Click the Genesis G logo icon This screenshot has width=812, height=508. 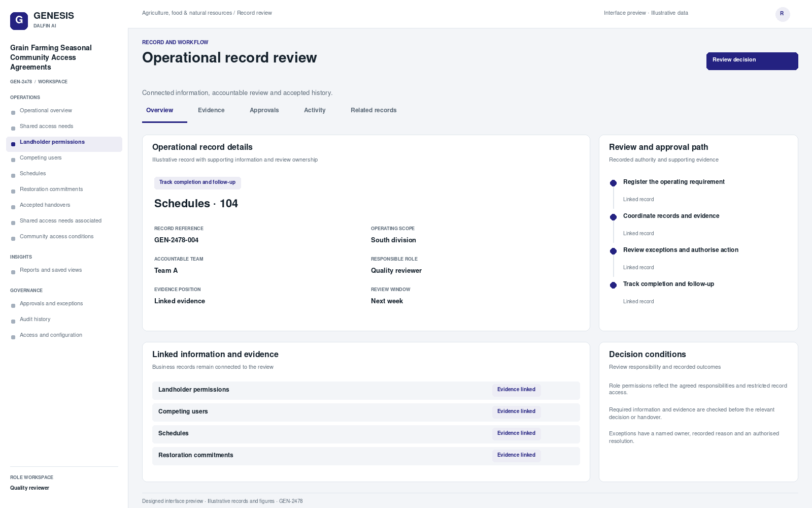click(x=19, y=21)
